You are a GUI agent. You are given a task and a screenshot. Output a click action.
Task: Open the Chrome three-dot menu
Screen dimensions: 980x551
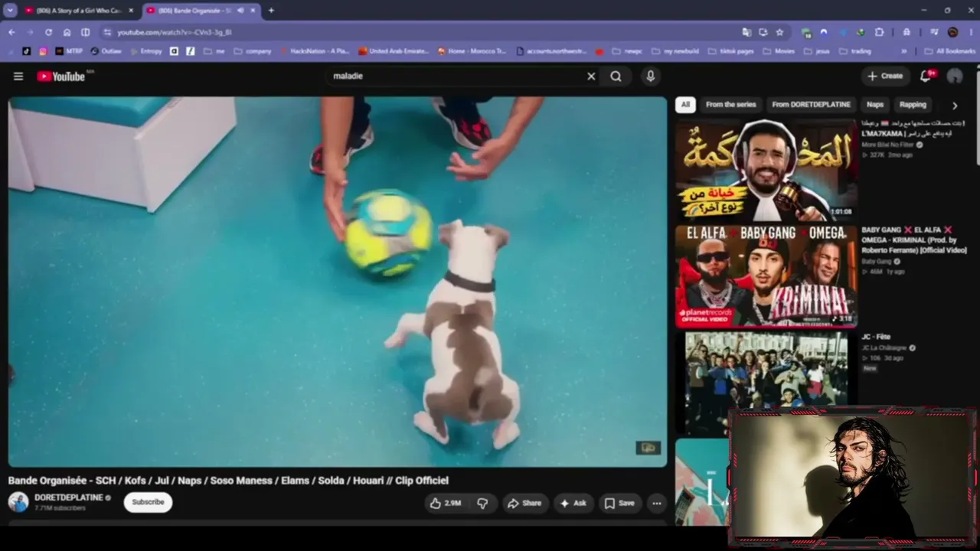pyautogui.click(x=969, y=32)
